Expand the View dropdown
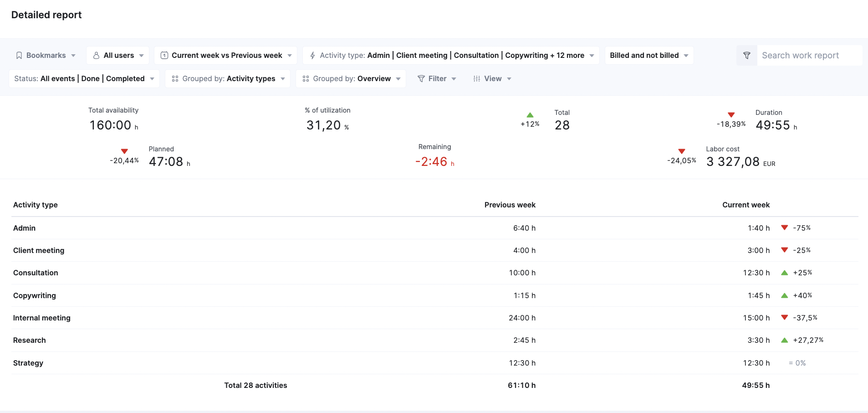This screenshot has height=413, width=868. 492,79
